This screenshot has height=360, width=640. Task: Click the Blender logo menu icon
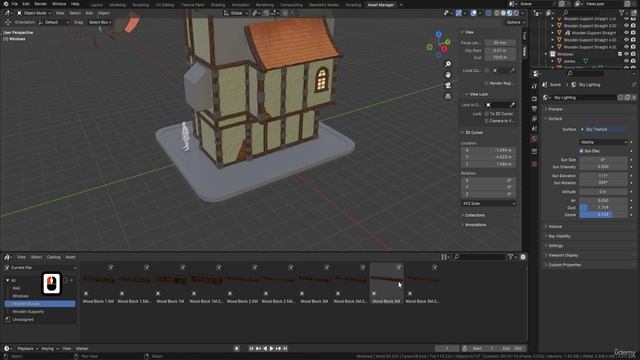tap(5, 4)
